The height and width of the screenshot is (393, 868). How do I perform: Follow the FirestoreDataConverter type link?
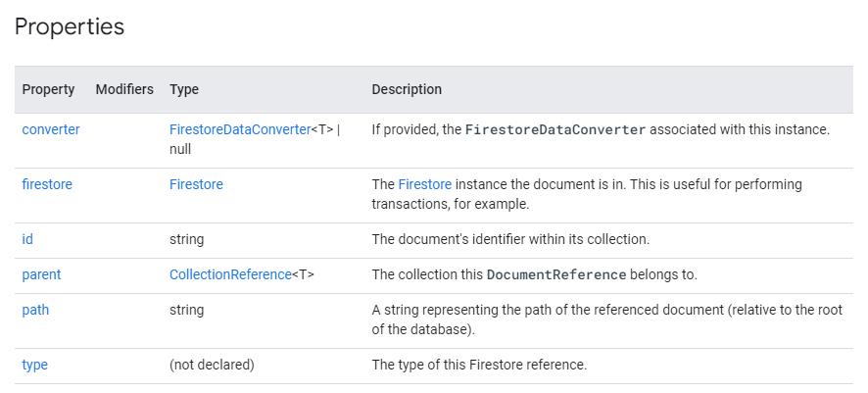(240, 129)
